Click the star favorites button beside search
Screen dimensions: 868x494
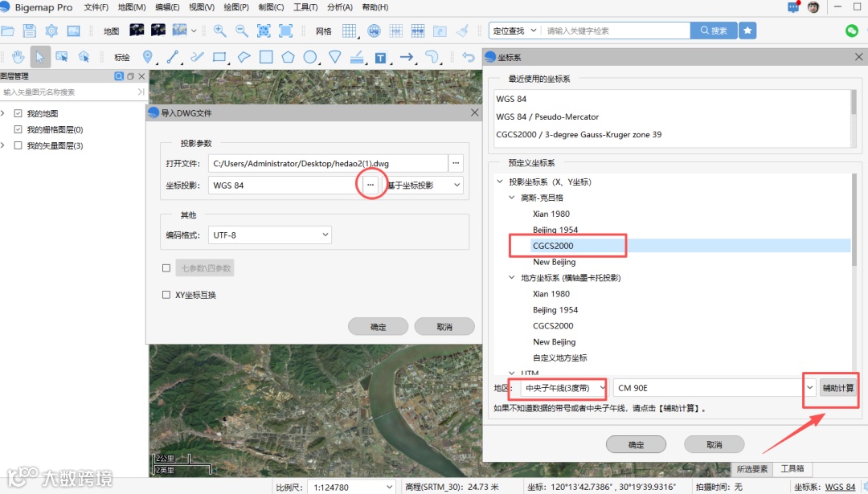point(747,31)
